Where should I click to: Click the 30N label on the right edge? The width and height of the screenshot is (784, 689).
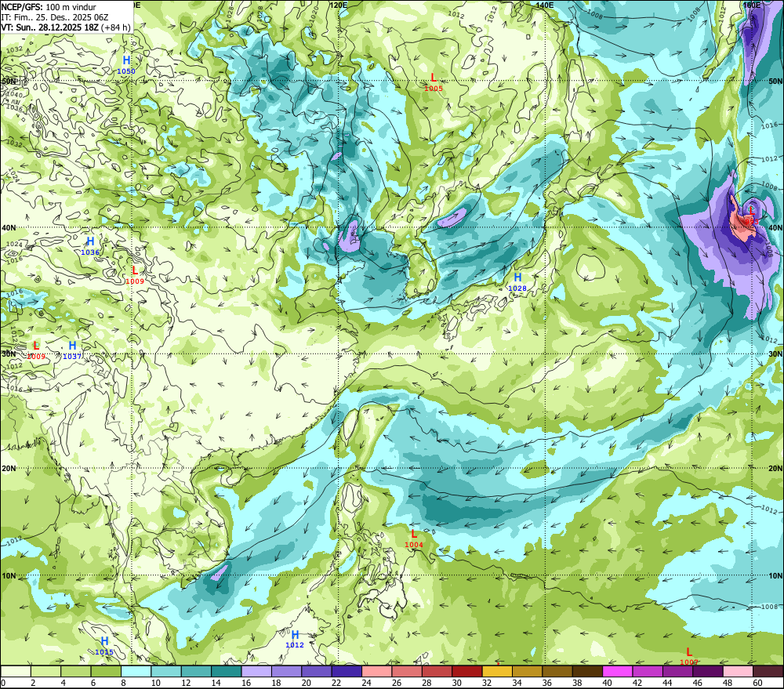coord(775,354)
